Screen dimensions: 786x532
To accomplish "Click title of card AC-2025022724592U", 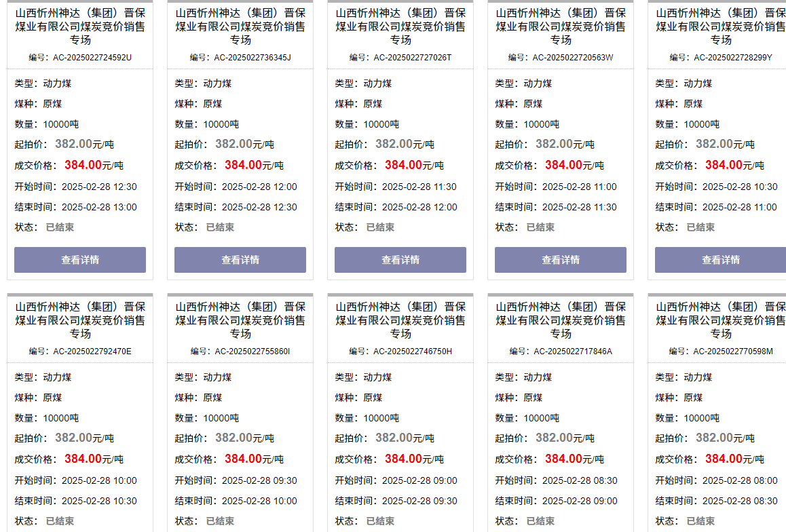I will 80,26.
